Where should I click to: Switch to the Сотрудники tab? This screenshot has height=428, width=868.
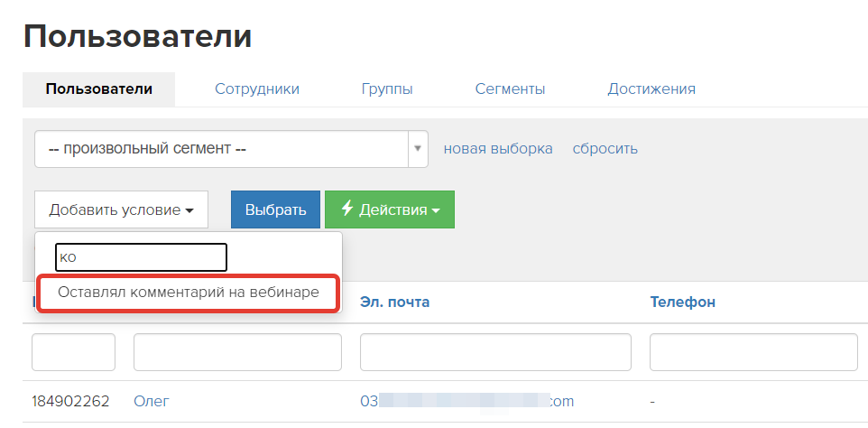(257, 89)
